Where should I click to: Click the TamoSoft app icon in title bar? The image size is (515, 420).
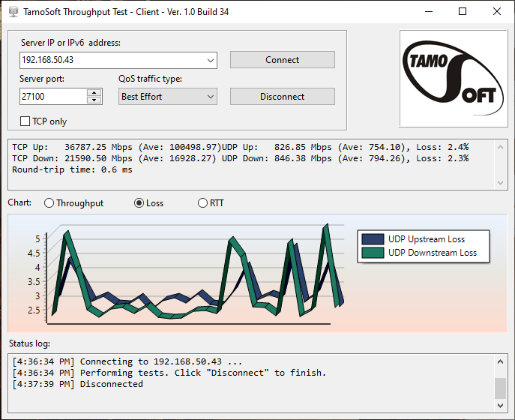(x=13, y=11)
